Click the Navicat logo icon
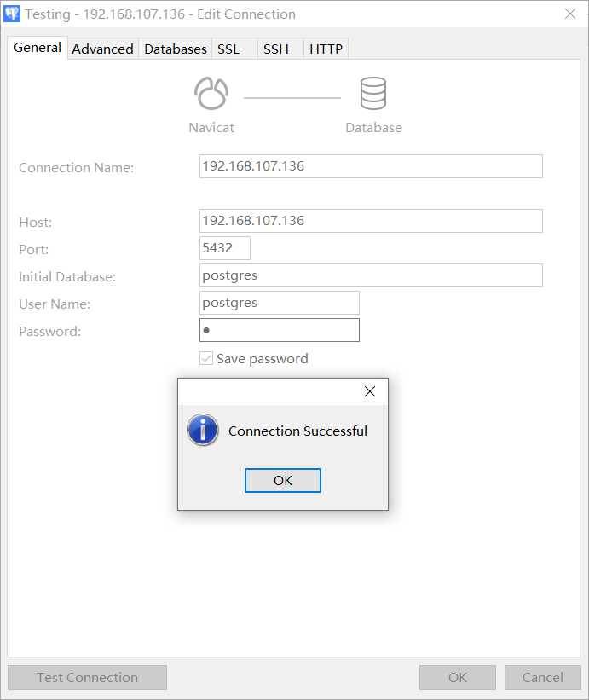This screenshot has height=700, width=589. point(211,94)
